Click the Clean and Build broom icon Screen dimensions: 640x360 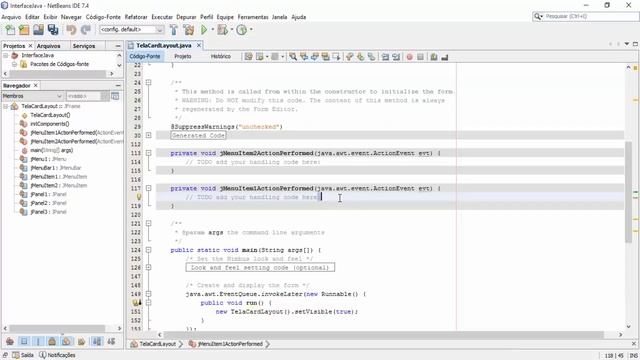(189, 30)
